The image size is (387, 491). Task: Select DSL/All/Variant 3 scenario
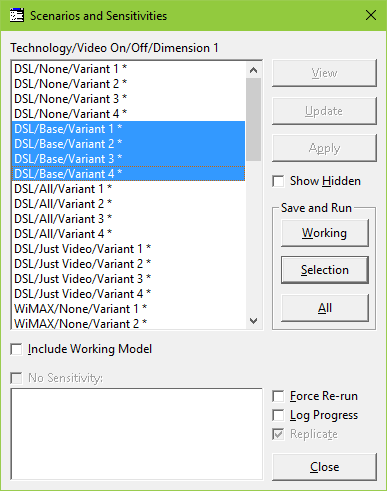tap(129, 219)
